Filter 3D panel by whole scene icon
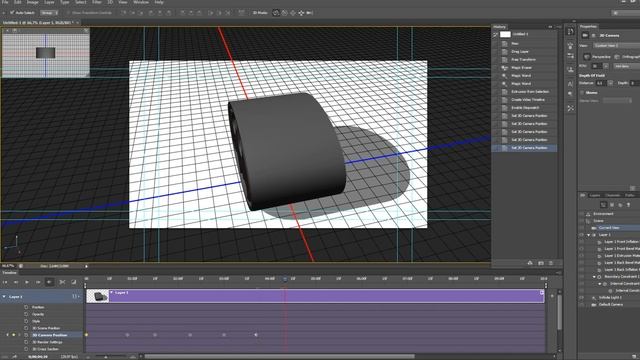Viewport: 640px width, 360px height. point(604,205)
